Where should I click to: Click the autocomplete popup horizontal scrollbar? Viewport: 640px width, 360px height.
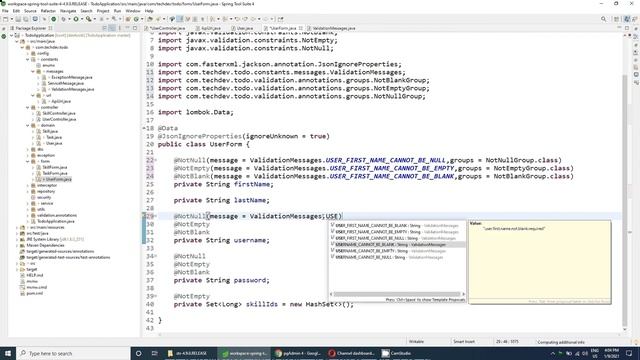(397, 294)
